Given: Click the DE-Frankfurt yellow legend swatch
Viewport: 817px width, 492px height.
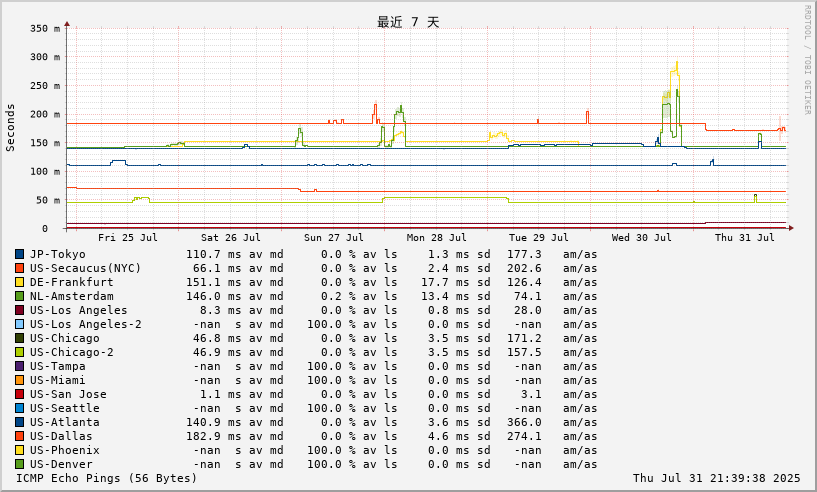Looking at the screenshot, I should [x=19, y=282].
